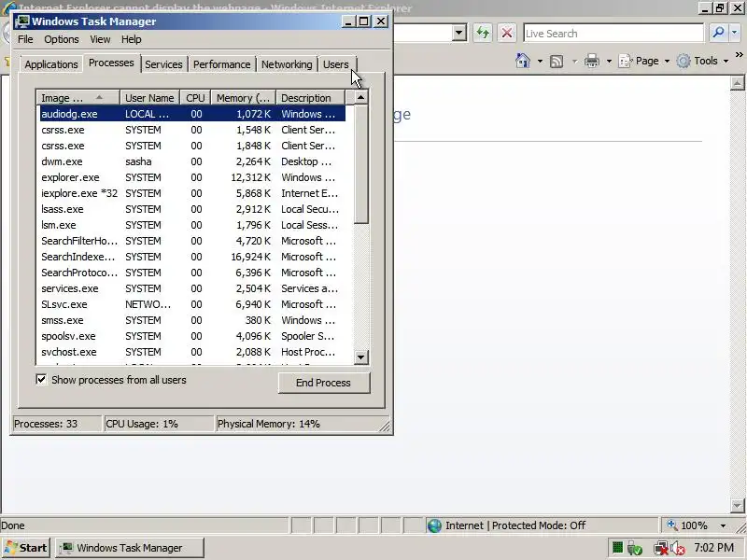Expand the Page menu dropdown arrow
Image resolution: width=747 pixels, height=560 pixels.
(x=667, y=61)
